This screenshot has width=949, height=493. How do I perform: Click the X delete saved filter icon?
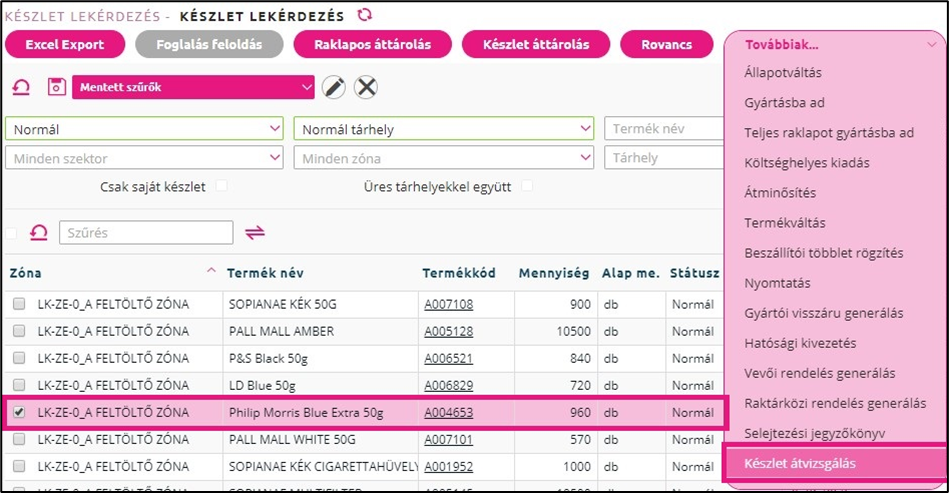[x=366, y=87]
